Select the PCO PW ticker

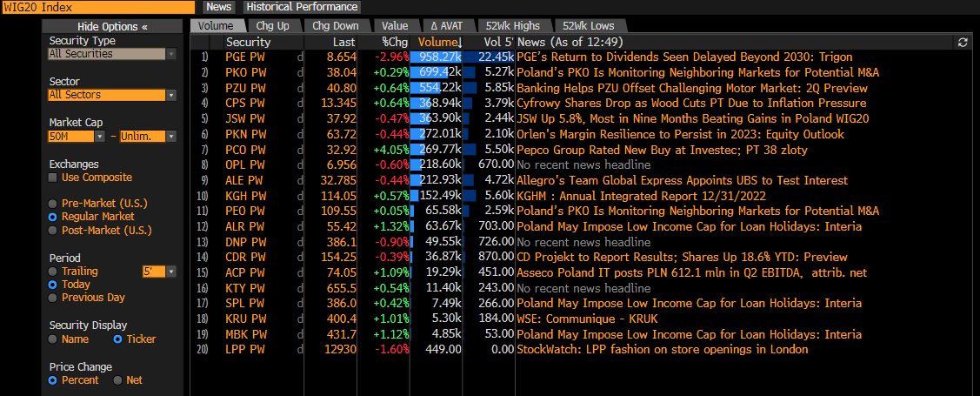[x=245, y=150]
